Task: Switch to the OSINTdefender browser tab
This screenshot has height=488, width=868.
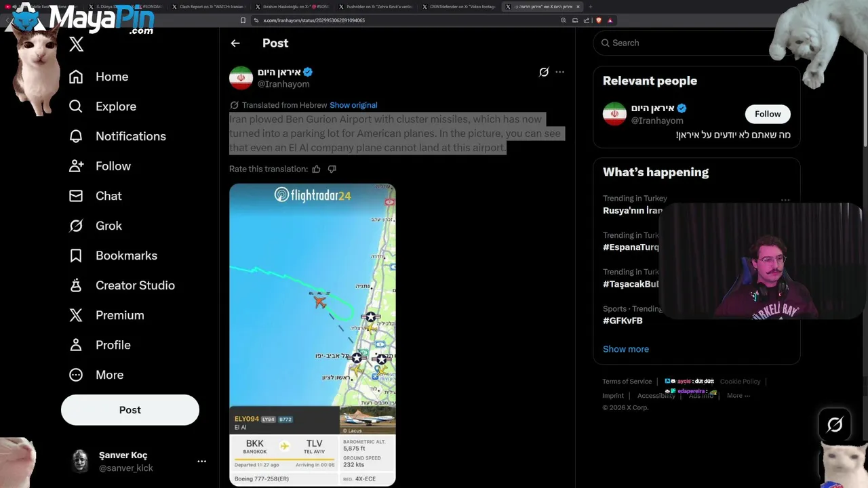Action: pyautogui.click(x=460, y=7)
